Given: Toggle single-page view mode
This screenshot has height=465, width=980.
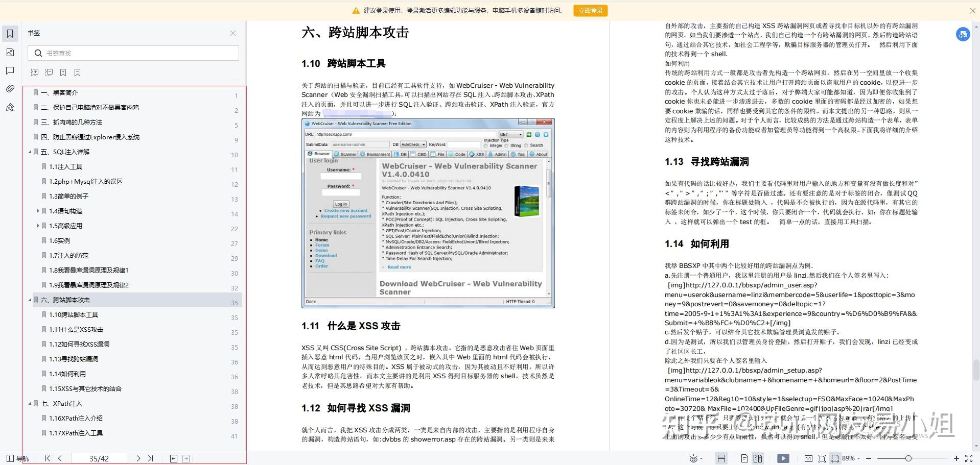Looking at the screenshot, I should click(744, 458).
